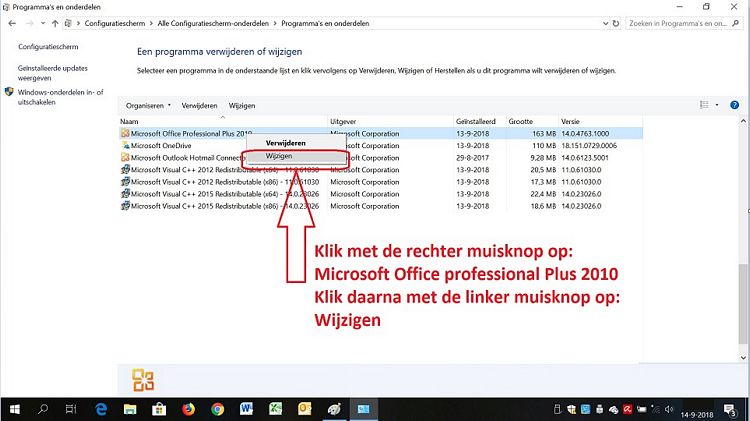This screenshot has width=750, height=421.
Task: Open recent locations dropdown arrow
Action: tap(43, 23)
